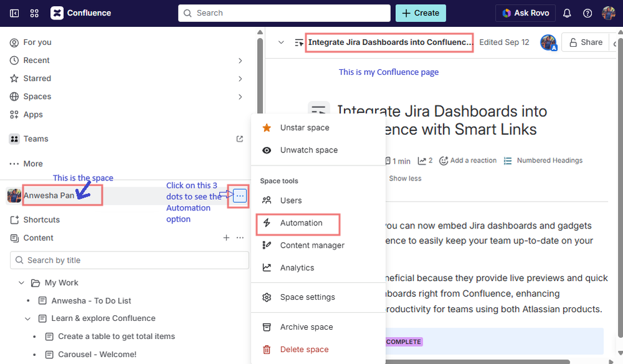623x364 pixels.
Task: Select Delete space in the menu
Action: tap(318, 350)
